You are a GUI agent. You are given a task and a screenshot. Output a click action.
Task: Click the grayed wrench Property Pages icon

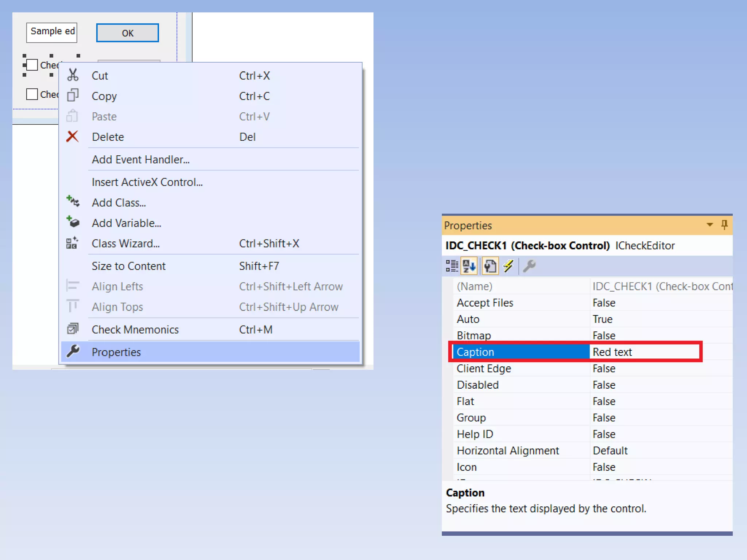529,266
